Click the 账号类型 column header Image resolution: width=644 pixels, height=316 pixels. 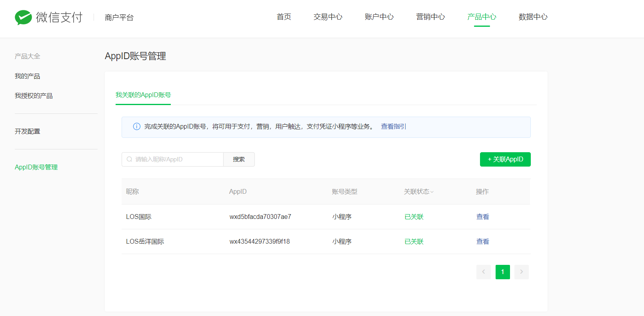click(345, 192)
